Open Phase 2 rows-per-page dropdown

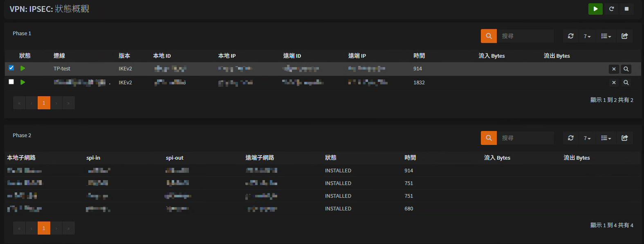(x=587, y=138)
